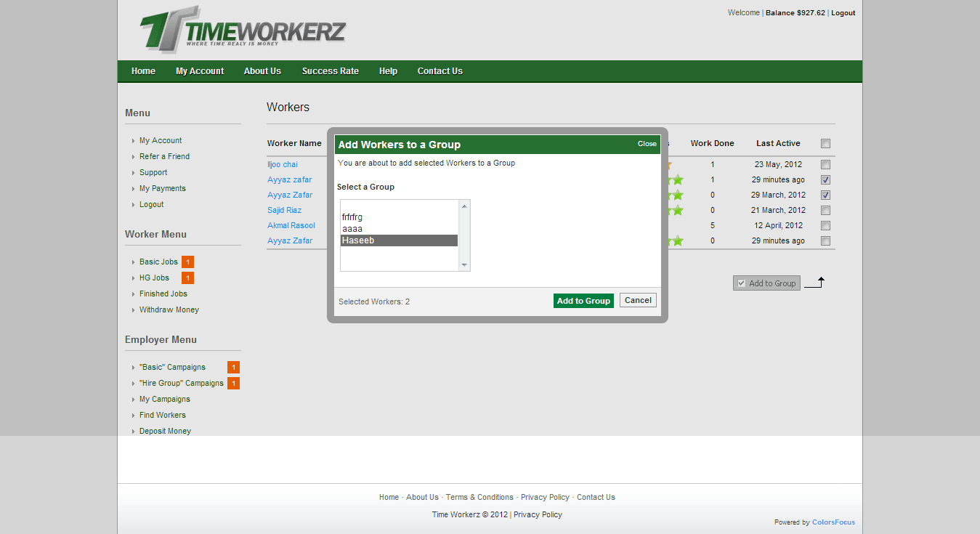Click Logout link in top header
Viewport: 980px width, 534px height.
843,13
